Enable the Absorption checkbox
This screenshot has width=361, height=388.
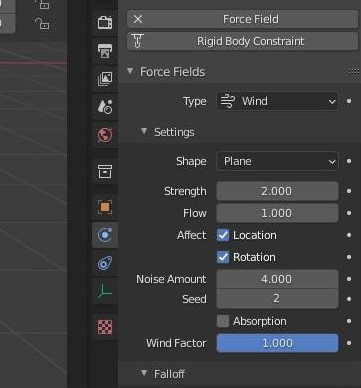pos(223,321)
